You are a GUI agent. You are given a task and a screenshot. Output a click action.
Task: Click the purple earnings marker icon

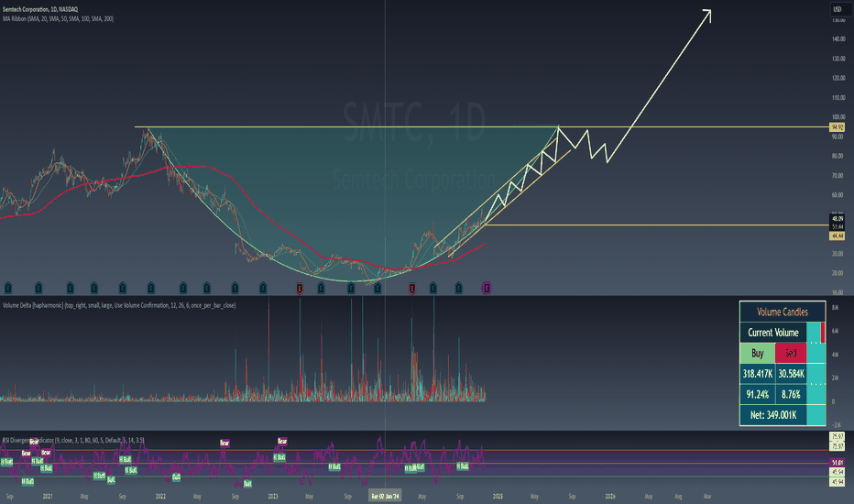[487, 288]
